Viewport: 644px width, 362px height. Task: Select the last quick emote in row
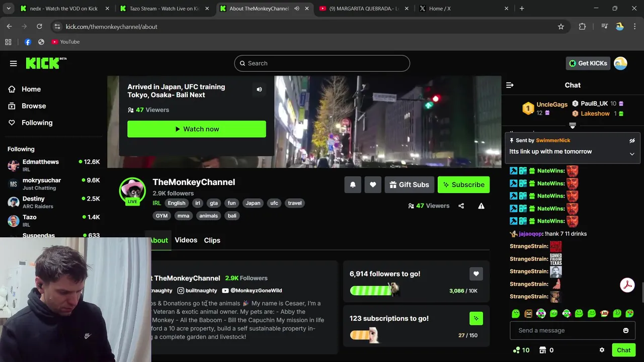click(629, 314)
